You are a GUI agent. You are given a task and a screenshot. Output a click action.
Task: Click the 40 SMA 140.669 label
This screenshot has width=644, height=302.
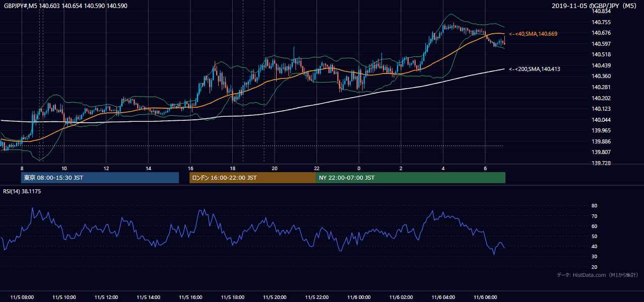[x=533, y=34]
